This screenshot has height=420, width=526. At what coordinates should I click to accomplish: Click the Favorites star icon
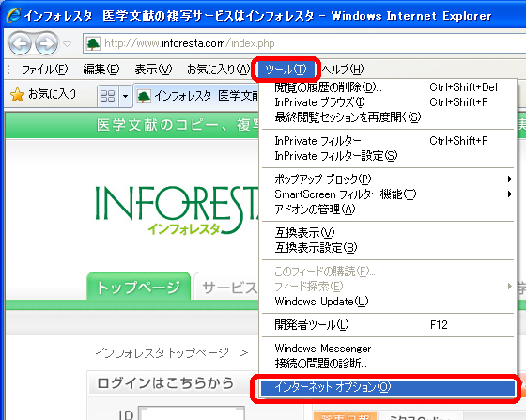point(17,95)
